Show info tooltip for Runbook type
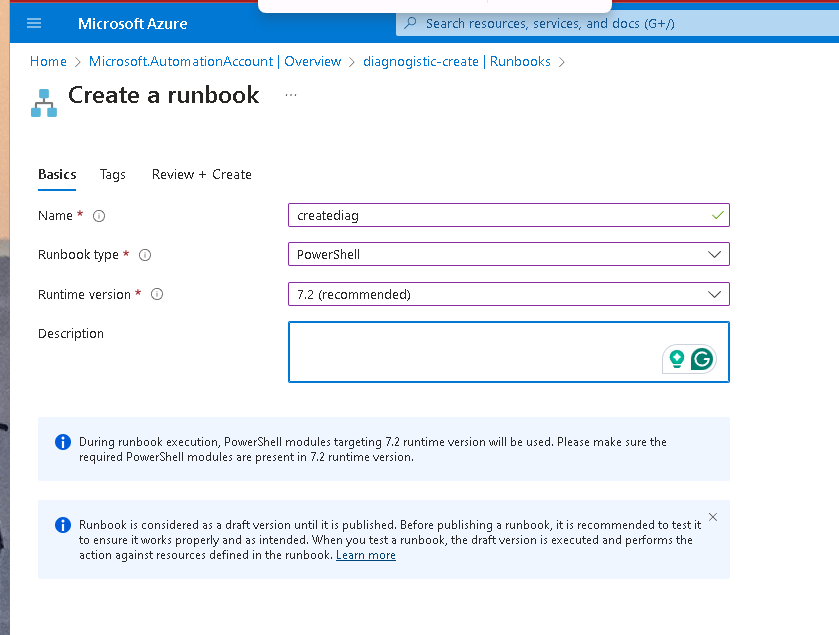839x635 pixels. 145,255
